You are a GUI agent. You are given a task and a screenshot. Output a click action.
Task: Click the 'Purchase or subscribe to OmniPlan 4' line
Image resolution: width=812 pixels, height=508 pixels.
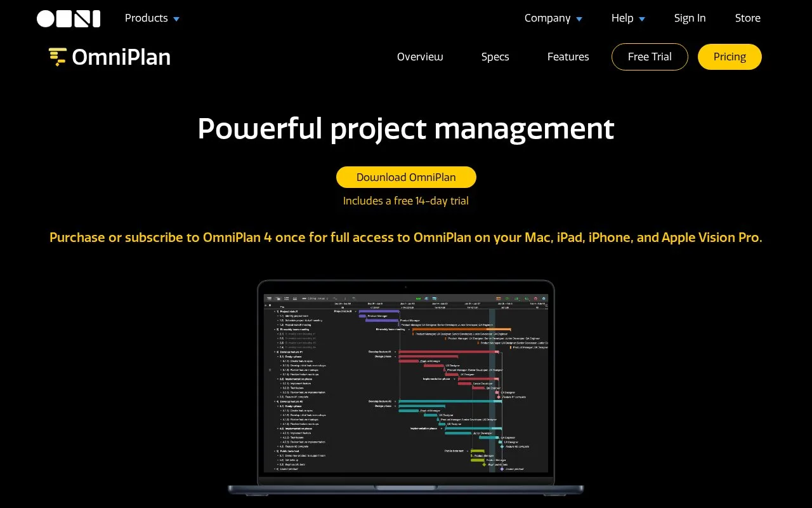pyautogui.click(x=406, y=237)
